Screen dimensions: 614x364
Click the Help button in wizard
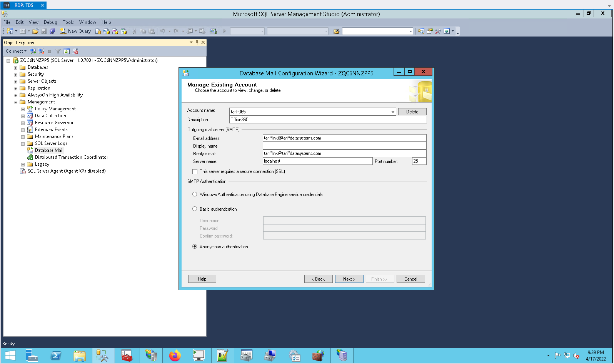pyautogui.click(x=202, y=279)
